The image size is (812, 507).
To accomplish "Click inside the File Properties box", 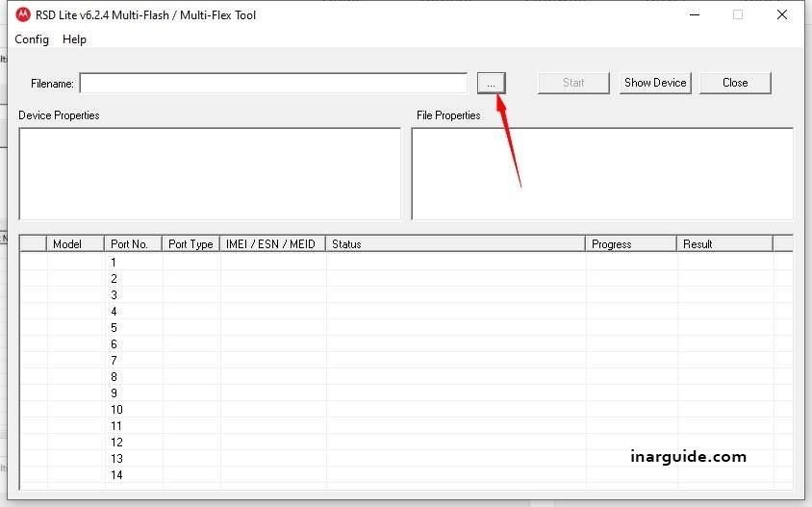I will click(x=601, y=173).
